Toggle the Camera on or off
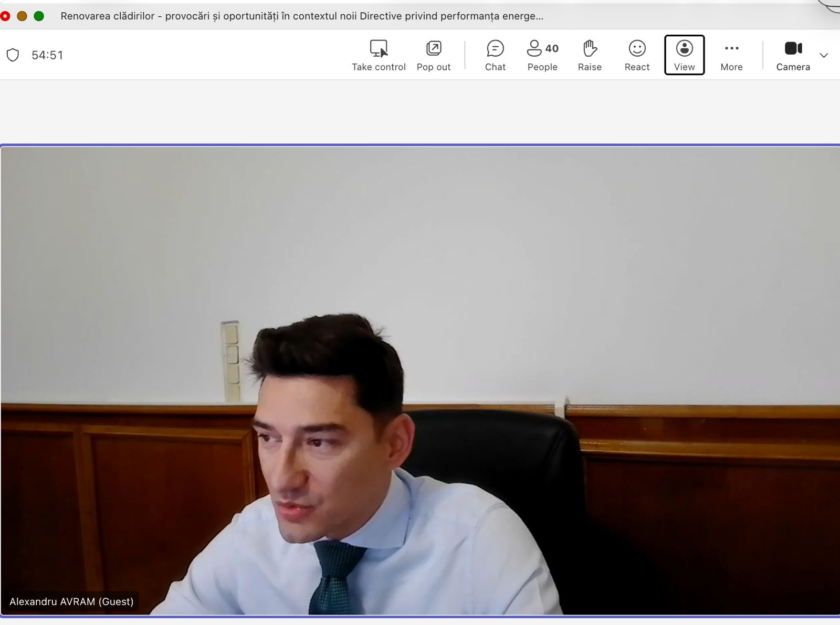This screenshot has width=840, height=625. 793,55
